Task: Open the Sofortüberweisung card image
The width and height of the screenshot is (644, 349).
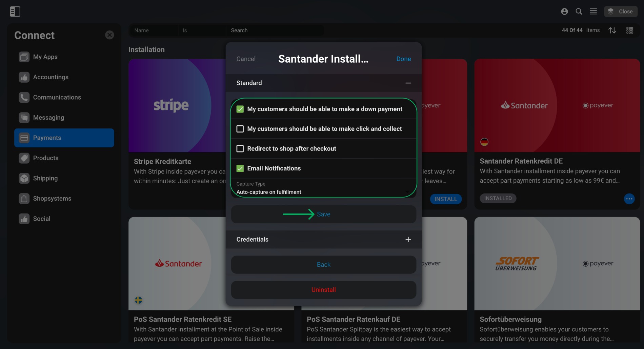Action: tap(557, 264)
